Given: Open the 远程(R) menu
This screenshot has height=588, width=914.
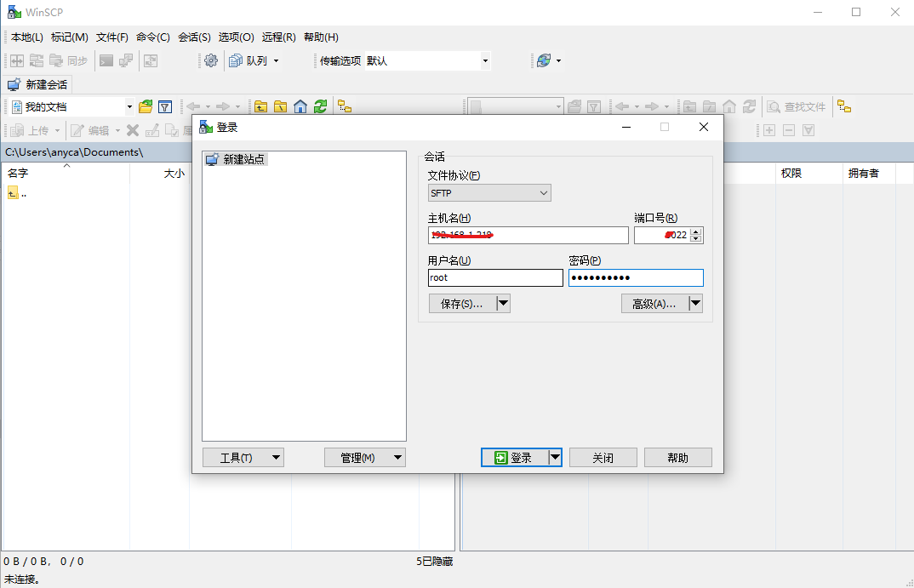Looking at the screenshot, I should pyautogui.click(x=278, y=37).
